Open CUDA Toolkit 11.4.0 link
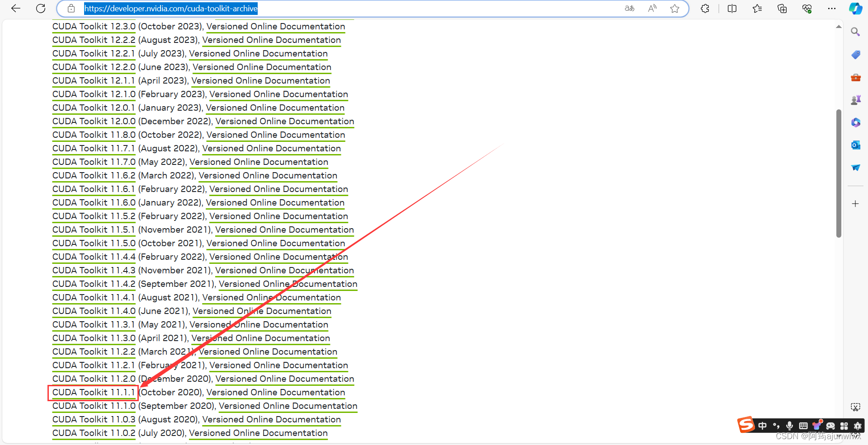This screenshot has width=868, height=445. point(94,311)
